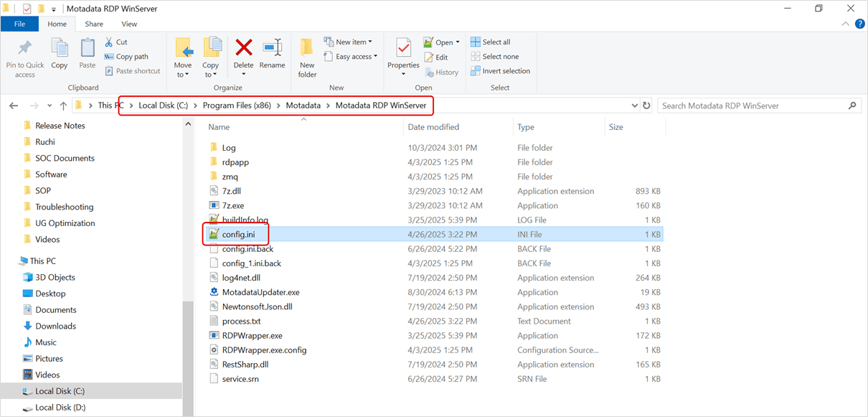Sort files by Date modified column
The width and height of the screenshot is (868, 417).
[x=433, y=127]
